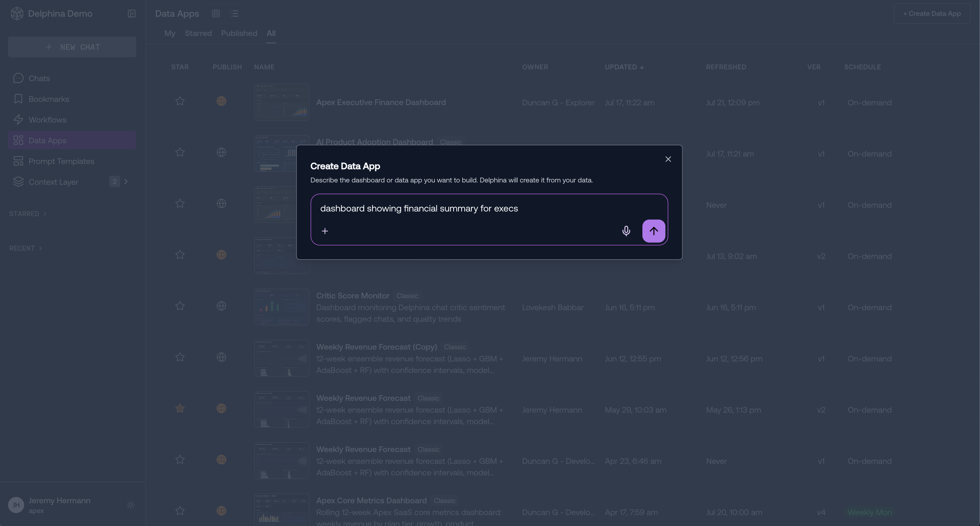Click the NAME column header
Viewport: 980px width, 526px height.
264,67
